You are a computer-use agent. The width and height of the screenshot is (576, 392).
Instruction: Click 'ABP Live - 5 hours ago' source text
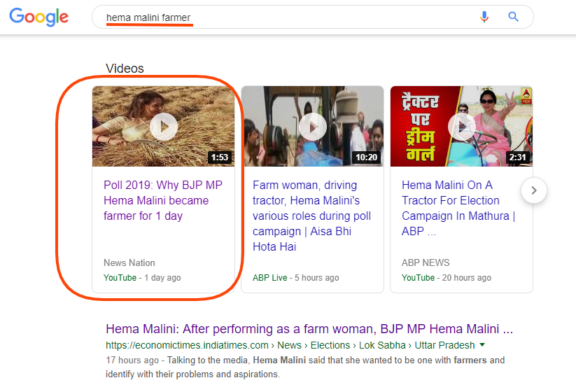pos(296,278)
